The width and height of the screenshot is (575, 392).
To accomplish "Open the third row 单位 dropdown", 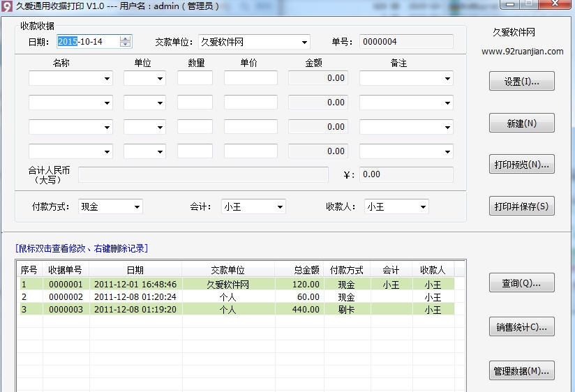I will (x=160, y=127).
